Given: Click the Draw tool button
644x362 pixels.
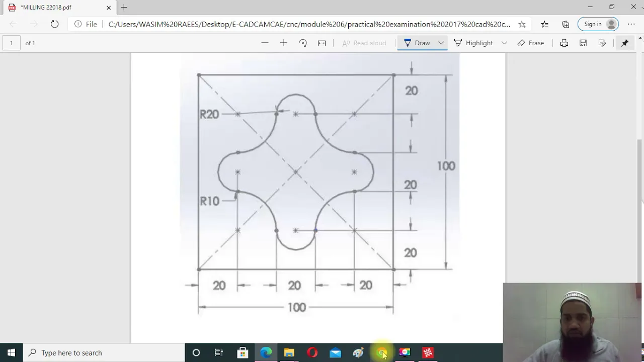Looking at the screenshot, I should coord(417,43).
